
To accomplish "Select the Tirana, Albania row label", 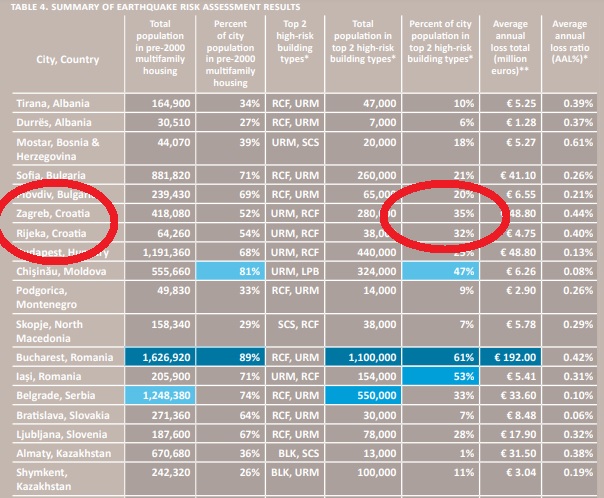I will pos(52,104).
